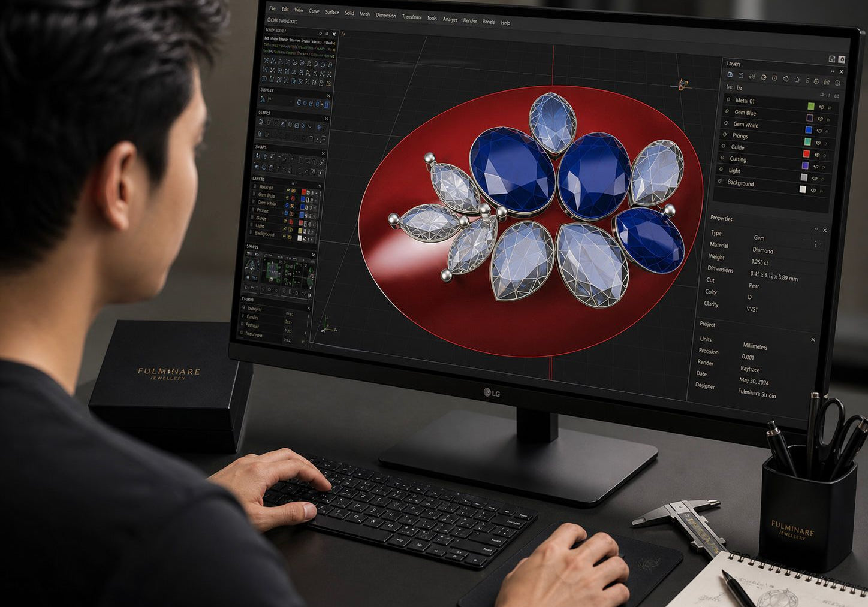
Task: Click the layer icon beside Light
Action: tap(722, 170)
